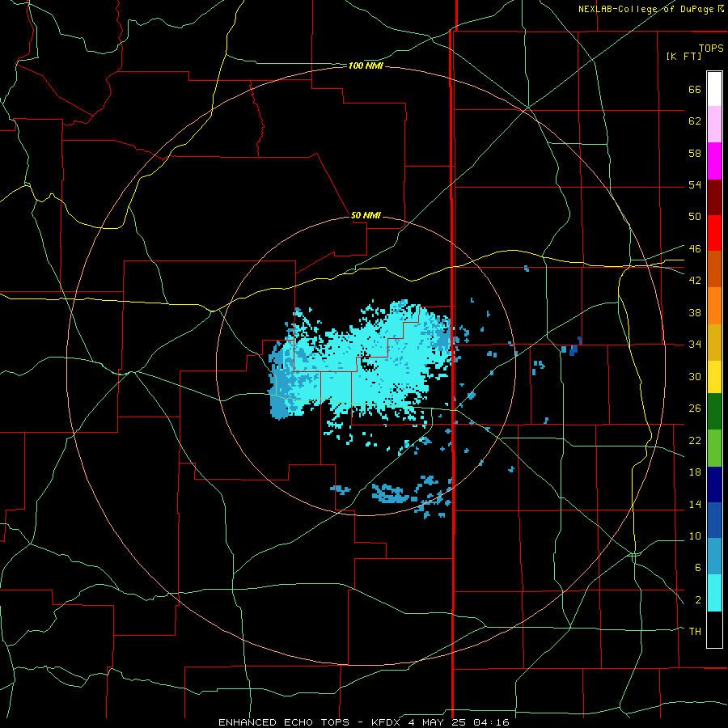This screenshot has height=728, width=728.
Task: Click the gold 34 kft legend swatch
Action: (x=714, y=342)
